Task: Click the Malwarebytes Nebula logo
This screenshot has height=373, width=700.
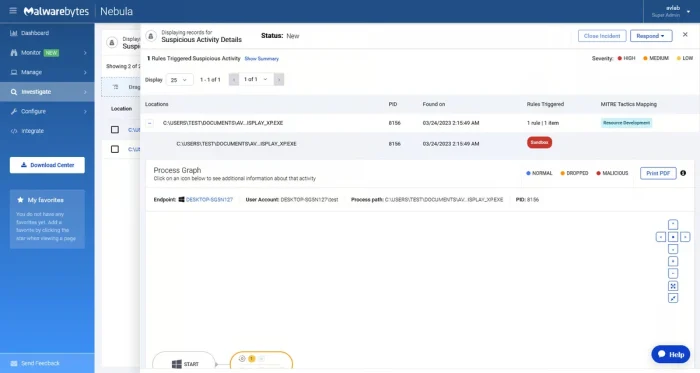Action: [78, 11]
